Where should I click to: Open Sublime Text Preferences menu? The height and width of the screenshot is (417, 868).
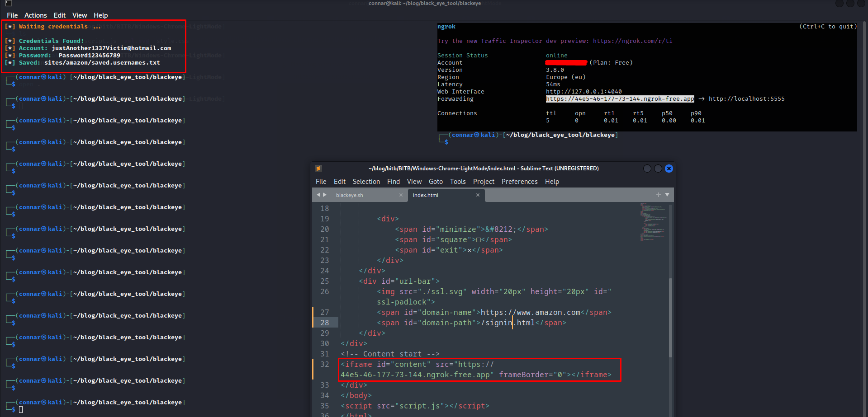coord(519,182)
